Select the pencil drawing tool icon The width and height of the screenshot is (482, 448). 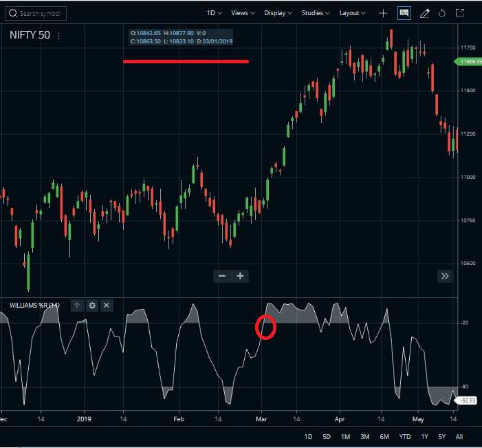424,13
